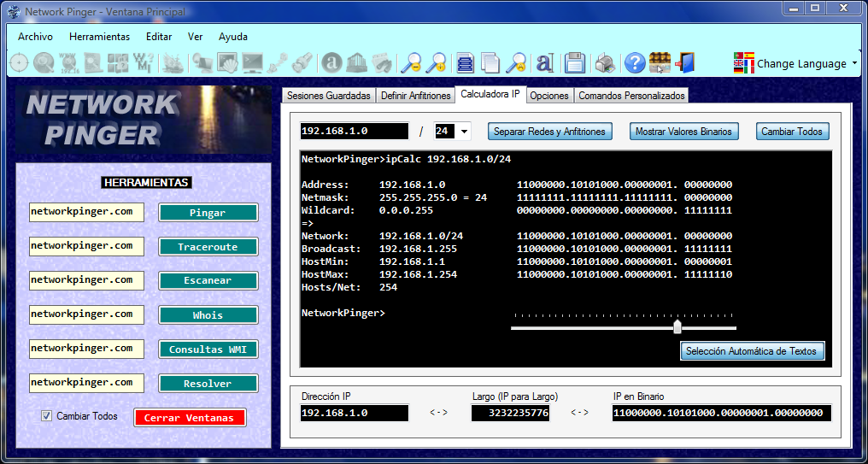The width and height of the screenshot is (868, 464).
Task: Click the Largo 3232235776 field
Action: [510, 413]
